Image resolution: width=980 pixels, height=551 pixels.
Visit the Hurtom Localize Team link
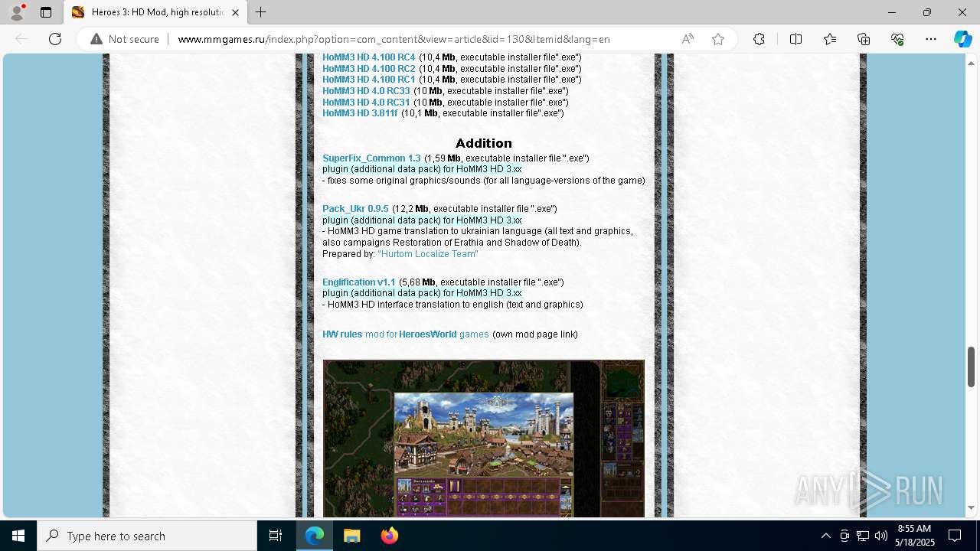coord(428,254)
